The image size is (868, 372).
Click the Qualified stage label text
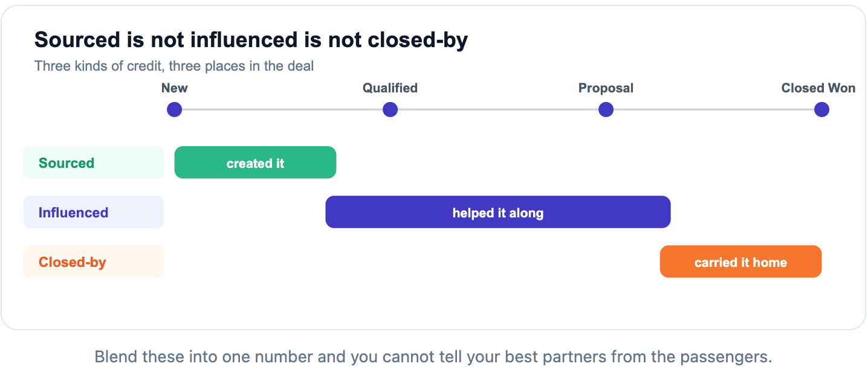pos(390,88)
